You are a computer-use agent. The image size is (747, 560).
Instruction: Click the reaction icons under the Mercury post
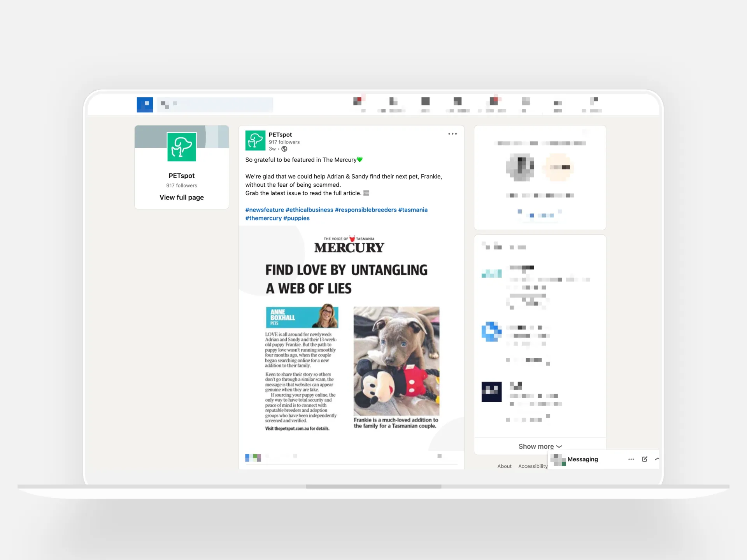tap(253, 458)
